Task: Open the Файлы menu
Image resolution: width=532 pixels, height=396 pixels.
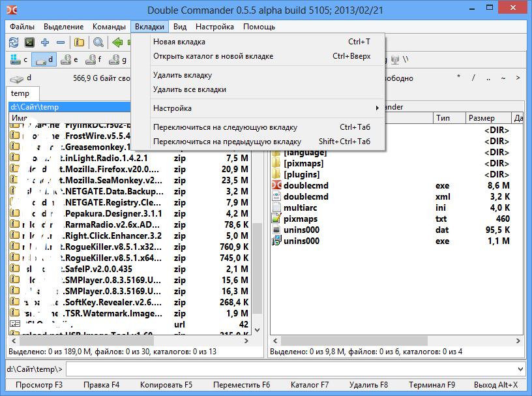Action: (22, 27)
